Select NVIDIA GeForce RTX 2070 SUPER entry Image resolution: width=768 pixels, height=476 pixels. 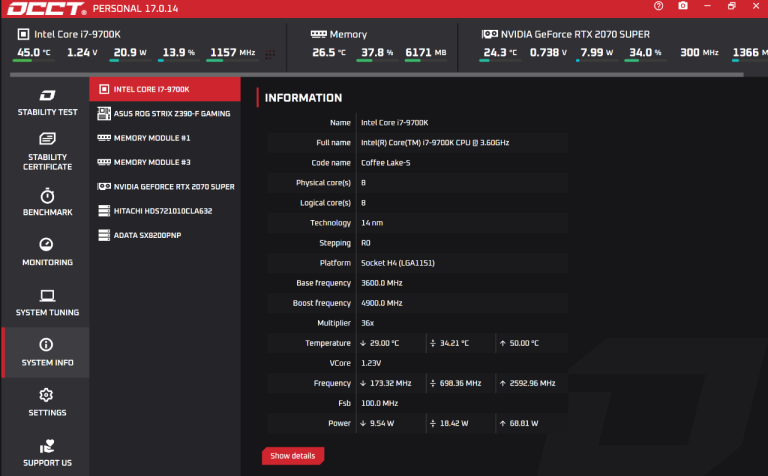coord(165,187)
